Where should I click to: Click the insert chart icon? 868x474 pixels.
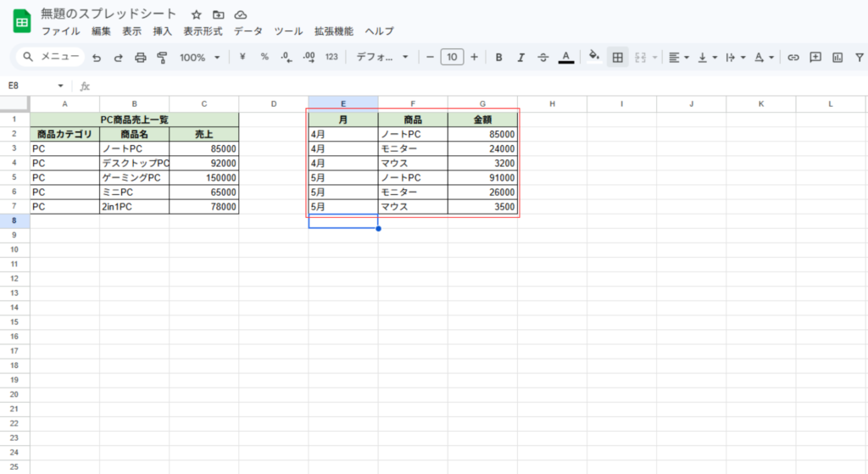click(837, 58)
